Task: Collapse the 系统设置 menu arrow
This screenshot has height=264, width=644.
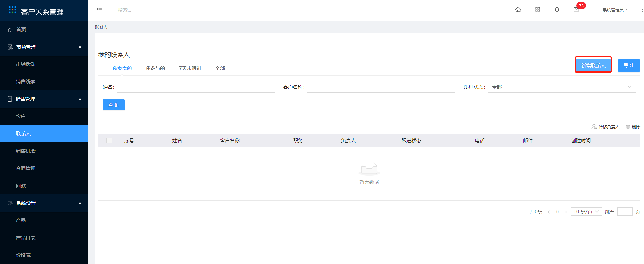Action: point(80,203)
